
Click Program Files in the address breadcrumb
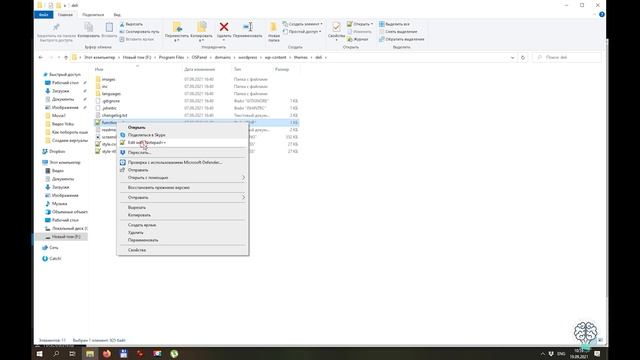click(171, 58)
